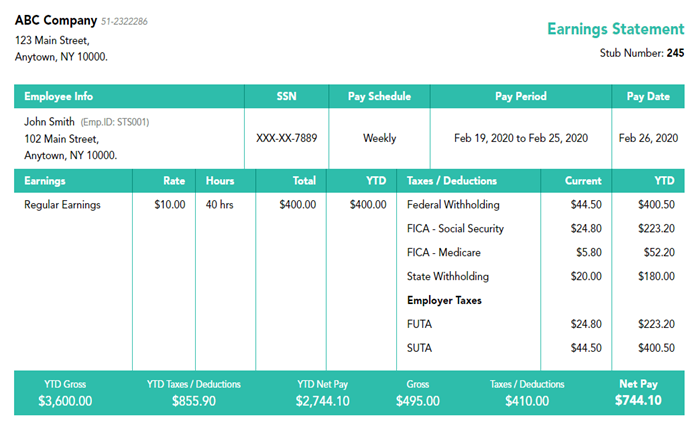
Task: Click the Employer Taxes heading
Action: (444, 300)
